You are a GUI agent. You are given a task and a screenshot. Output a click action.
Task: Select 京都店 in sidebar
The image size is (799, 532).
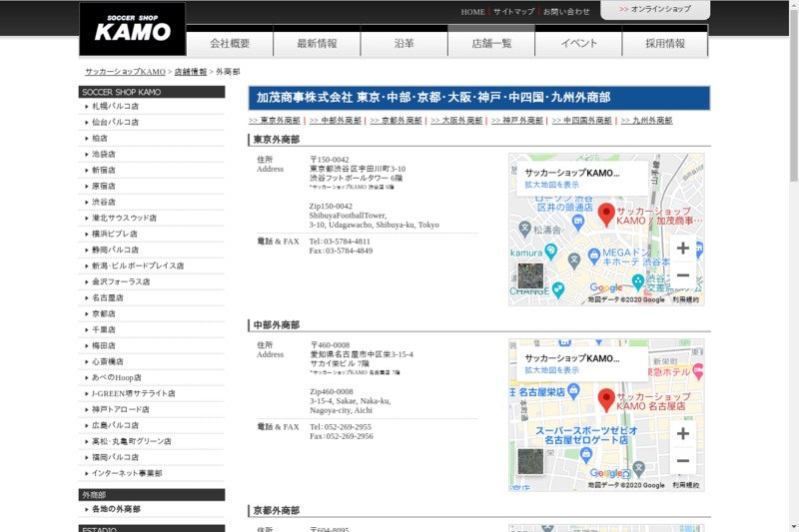coord(104,313)
